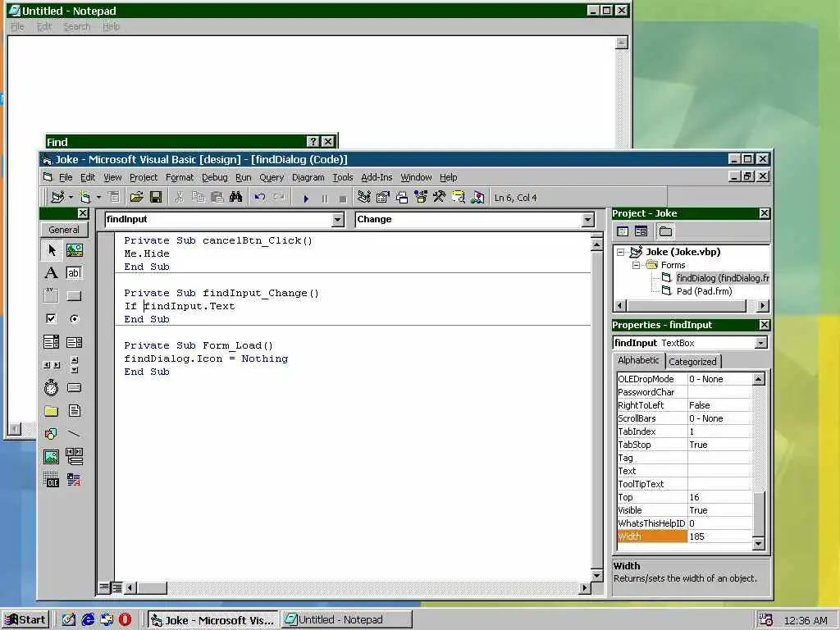Open the findInput TextBox properties object dropdown
Image resolution: width=840 pixels, height=630 pixels.
[760, 343]
